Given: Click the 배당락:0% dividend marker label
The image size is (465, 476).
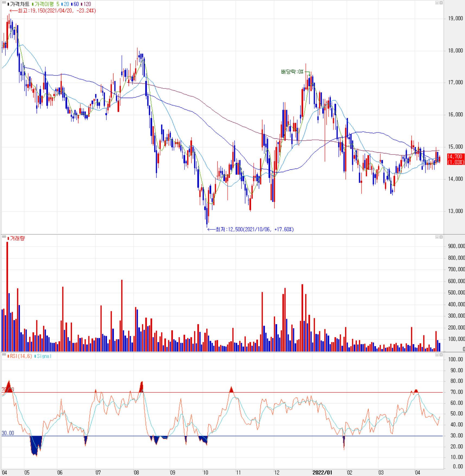Looking at the screenshot, I should click(x=292, y=72).
